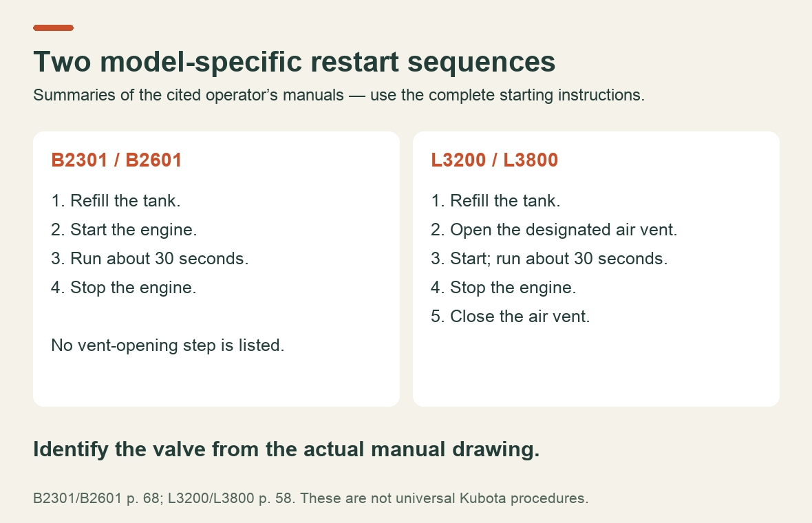Click L3200 step 4 Stop the engine
Screen dimensions: 812x523
pyautogui.click(x=503, y=288)
